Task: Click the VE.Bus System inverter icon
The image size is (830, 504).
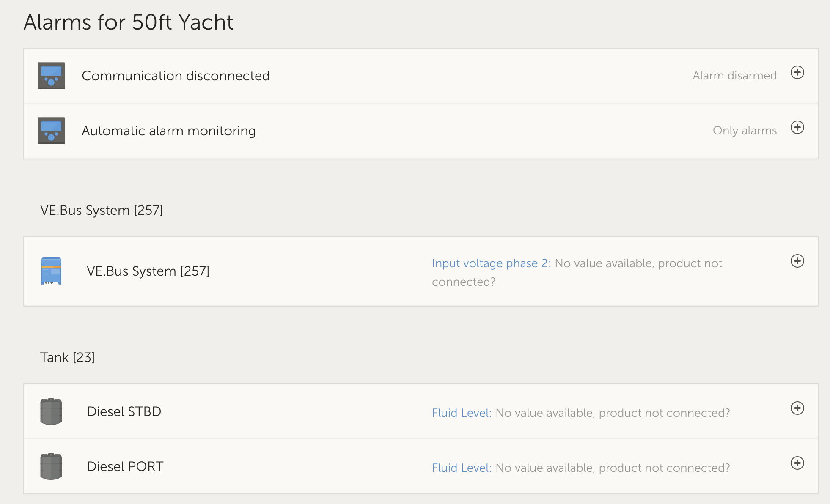Action: click(51, 271)
